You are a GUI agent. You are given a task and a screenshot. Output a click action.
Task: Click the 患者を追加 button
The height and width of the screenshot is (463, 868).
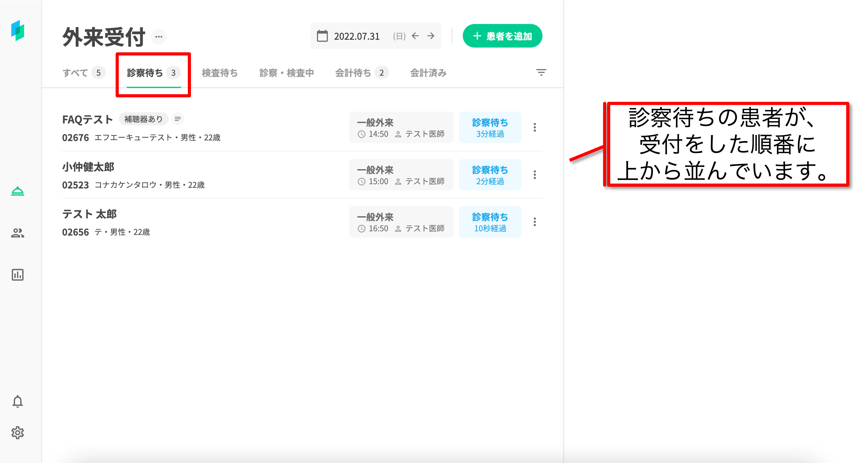[x=502, y=36]
